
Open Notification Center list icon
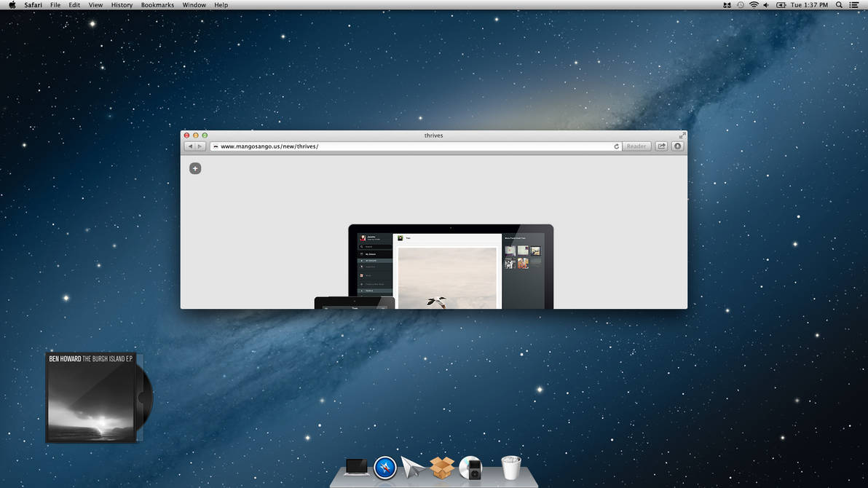[854, 5]
